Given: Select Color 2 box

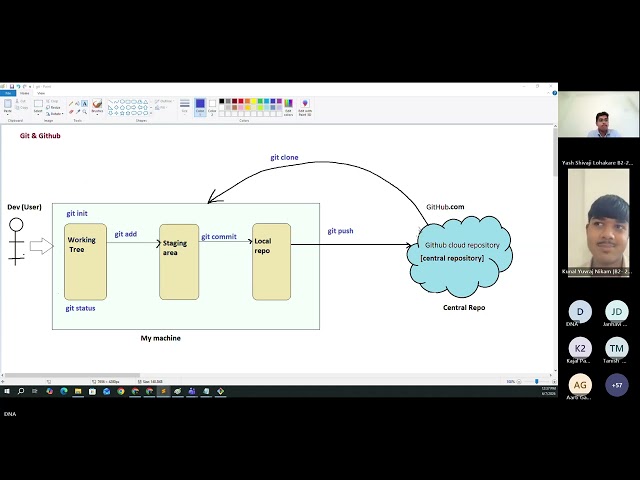Looking at the screenshot, I should coord(212,107).
